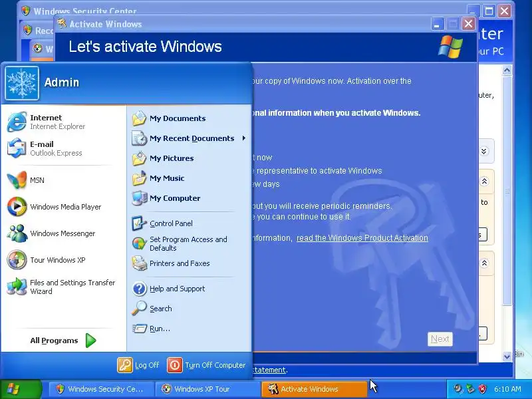This screenshot has height=399, width=532.
Task: Click the Log Off key icon
Action: [x=125, y=365]
